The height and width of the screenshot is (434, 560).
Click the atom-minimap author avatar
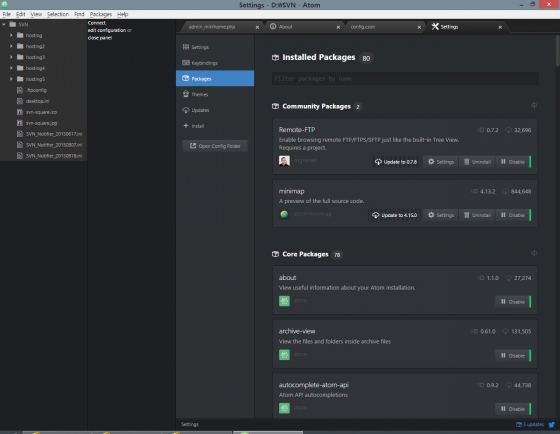(284, 214)
